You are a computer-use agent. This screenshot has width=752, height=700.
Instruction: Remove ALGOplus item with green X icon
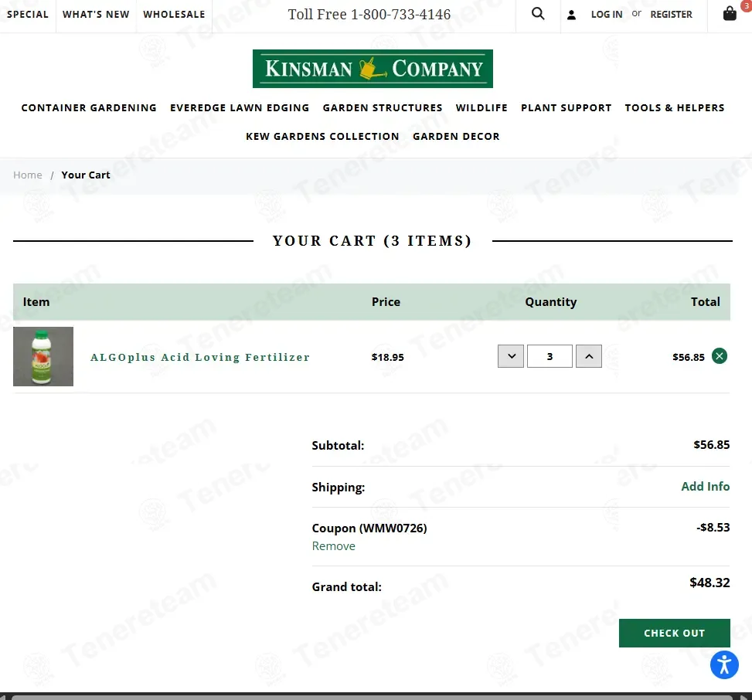click(x=719, y=356)
